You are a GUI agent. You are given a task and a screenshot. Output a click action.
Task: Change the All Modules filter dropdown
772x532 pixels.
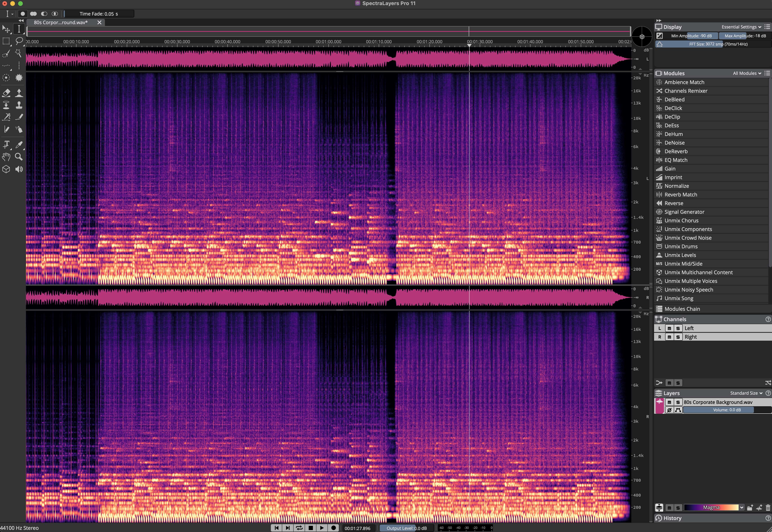pyautogui.click(x=747, y=73)
